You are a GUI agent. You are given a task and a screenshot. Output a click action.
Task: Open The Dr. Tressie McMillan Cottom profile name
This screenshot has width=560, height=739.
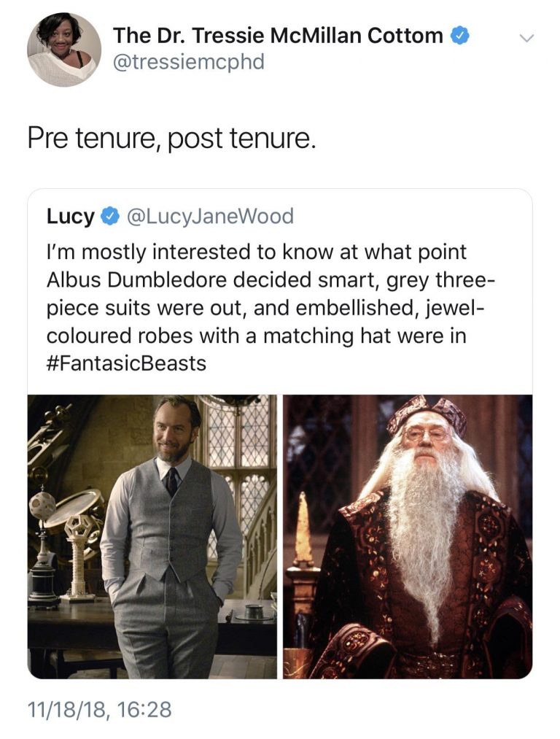click(278, 35)
